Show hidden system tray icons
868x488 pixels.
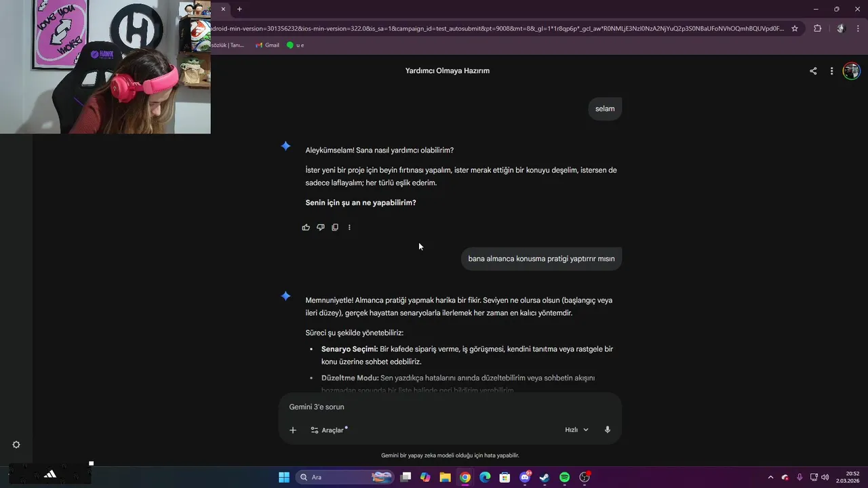770,477
